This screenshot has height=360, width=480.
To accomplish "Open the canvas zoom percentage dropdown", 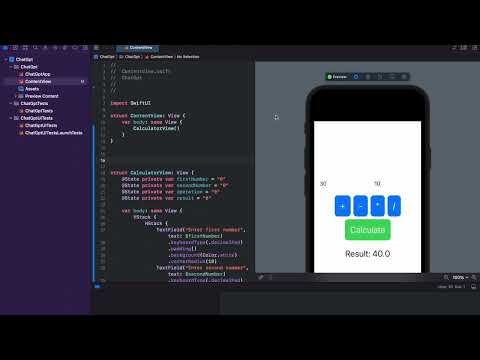I will 460,277.
